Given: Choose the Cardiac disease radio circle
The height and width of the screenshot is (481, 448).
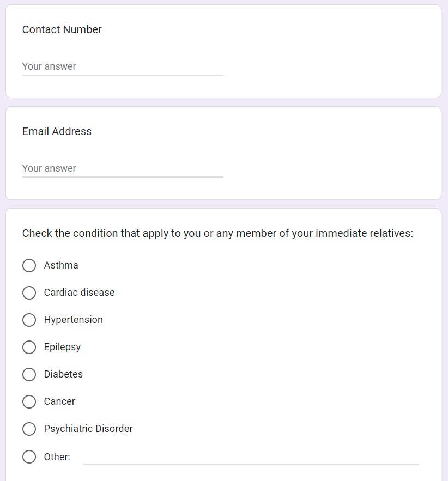Looking at the screenshot, I should pos(29,293).
